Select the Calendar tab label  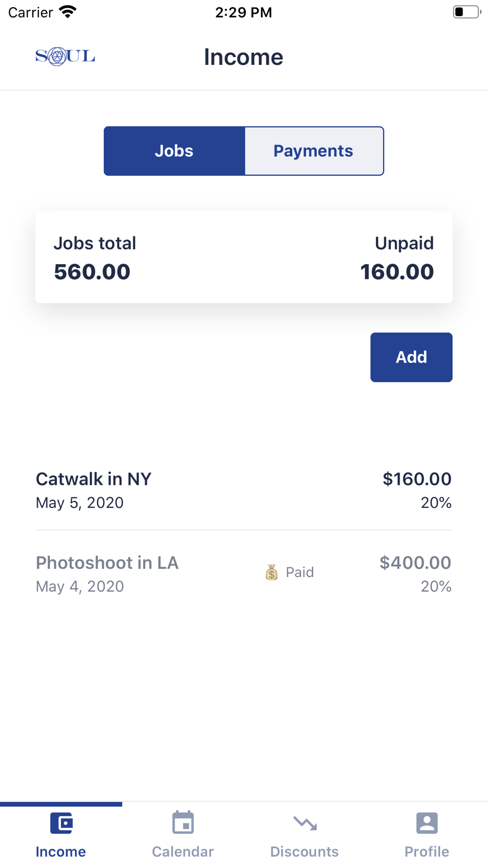pos(183,851)
